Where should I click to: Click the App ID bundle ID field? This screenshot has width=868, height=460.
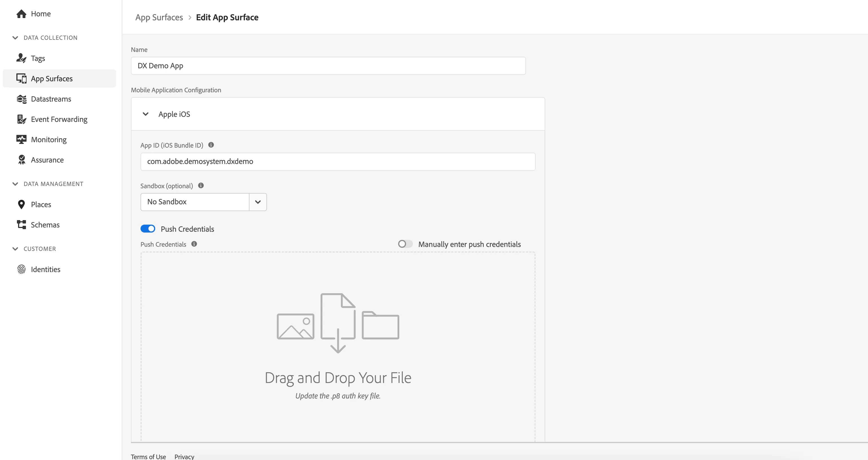[x=337, y=161]
